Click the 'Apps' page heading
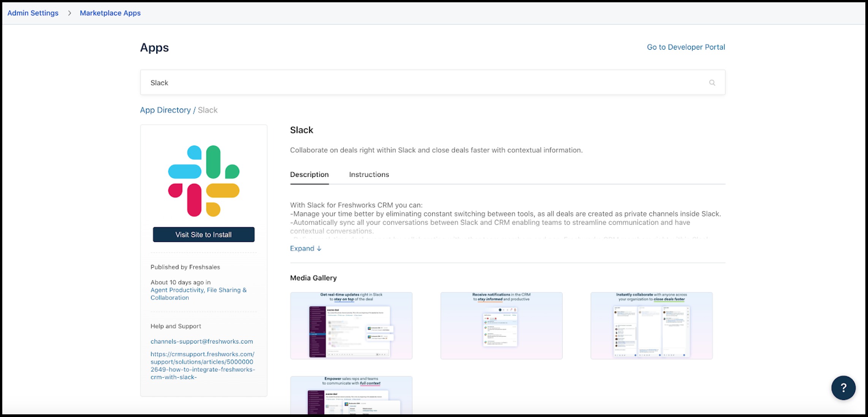This screenshot has height=417, width=868. [154, 48]
